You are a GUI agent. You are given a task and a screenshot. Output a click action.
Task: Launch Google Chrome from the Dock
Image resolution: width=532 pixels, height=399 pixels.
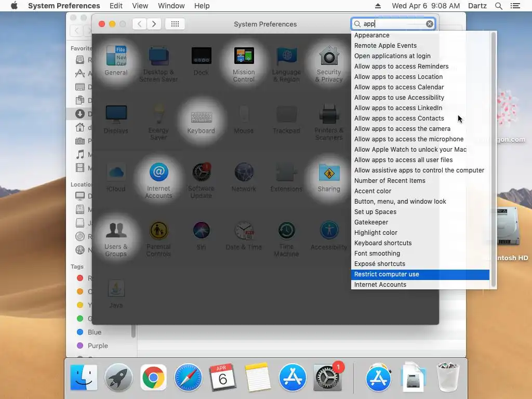(x=153, y=378)
